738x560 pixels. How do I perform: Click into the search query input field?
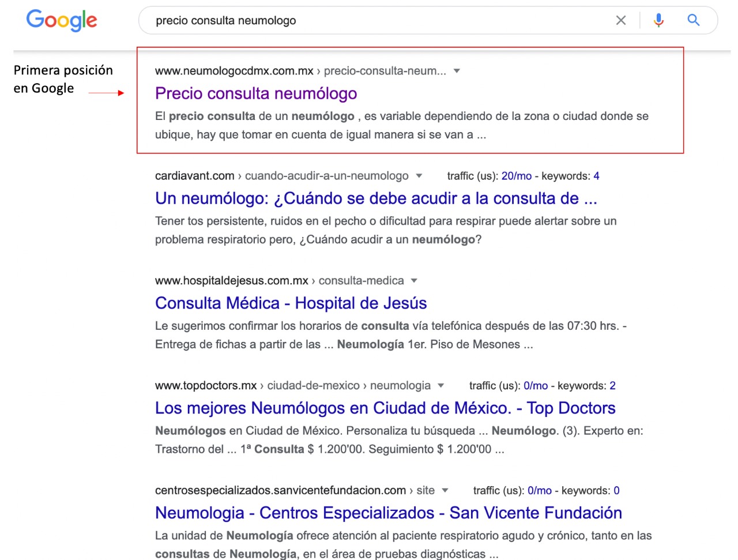click(x=375, y=21)
